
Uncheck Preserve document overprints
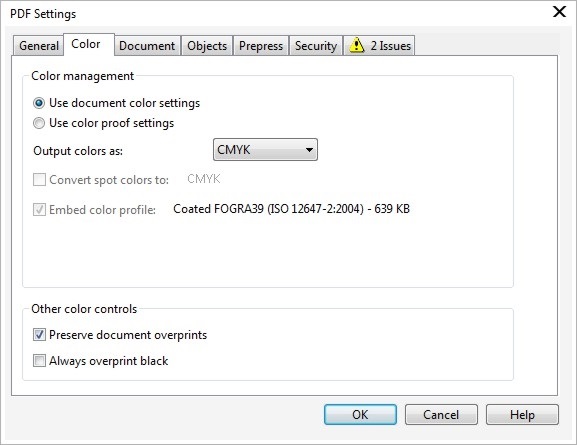39,335
